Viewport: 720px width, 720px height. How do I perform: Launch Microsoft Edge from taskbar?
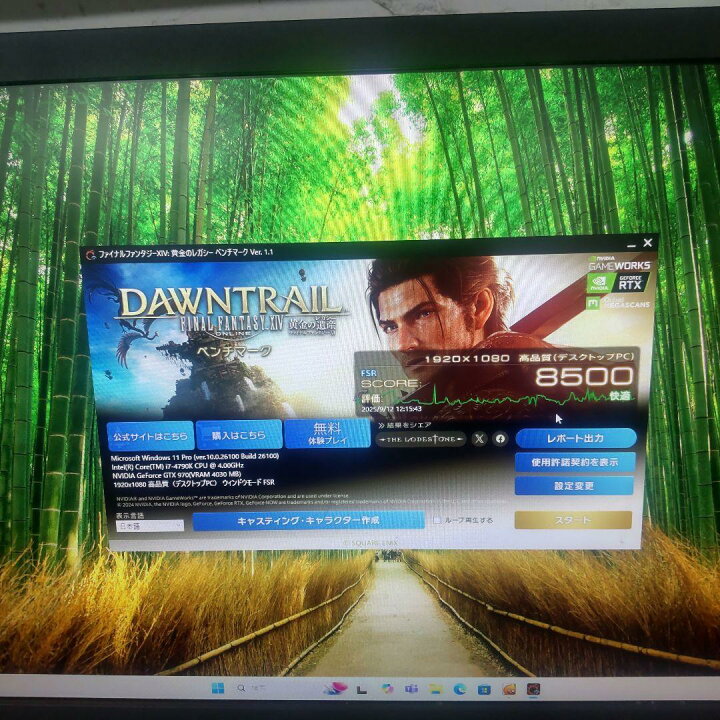[x=459, y=689]
